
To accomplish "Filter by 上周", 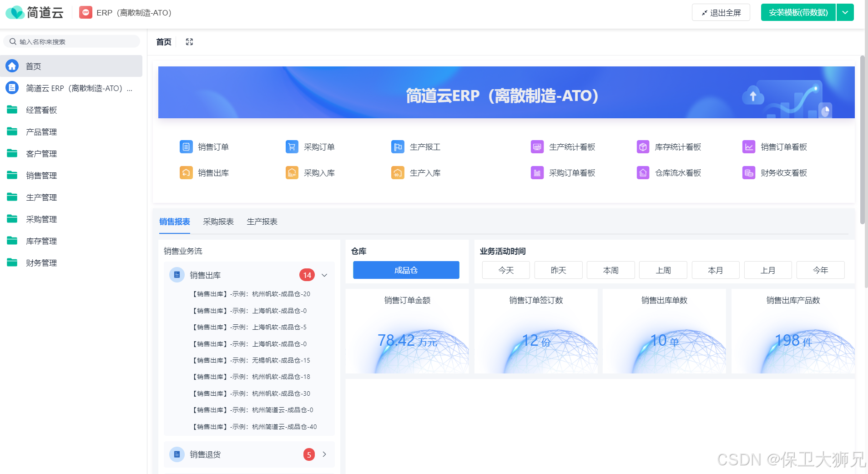I will 663,270.
